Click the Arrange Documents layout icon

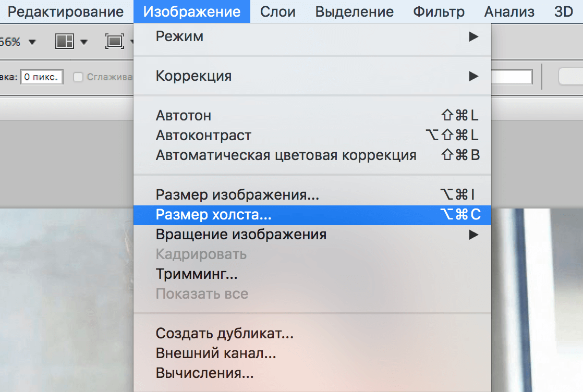[x=65, y=41]
